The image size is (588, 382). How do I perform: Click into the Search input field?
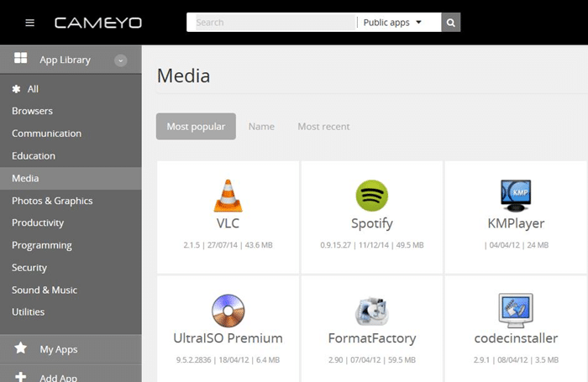coord(271,23)
